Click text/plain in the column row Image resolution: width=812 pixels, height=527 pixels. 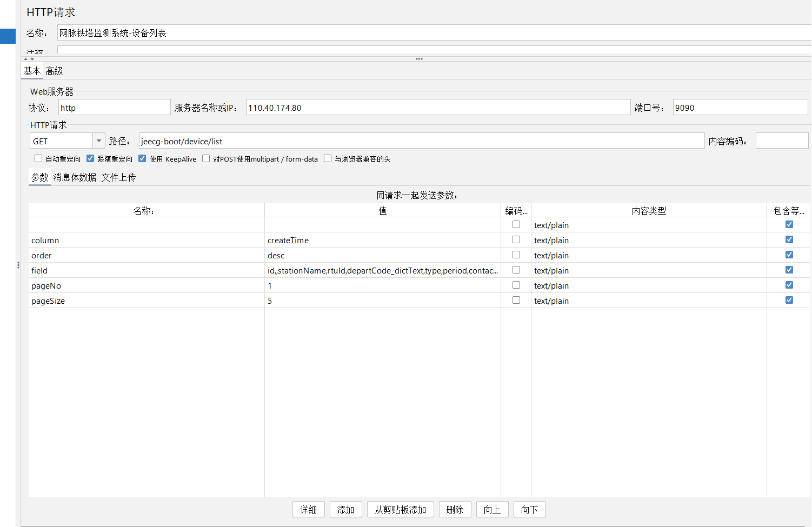(x=649, y=240)
